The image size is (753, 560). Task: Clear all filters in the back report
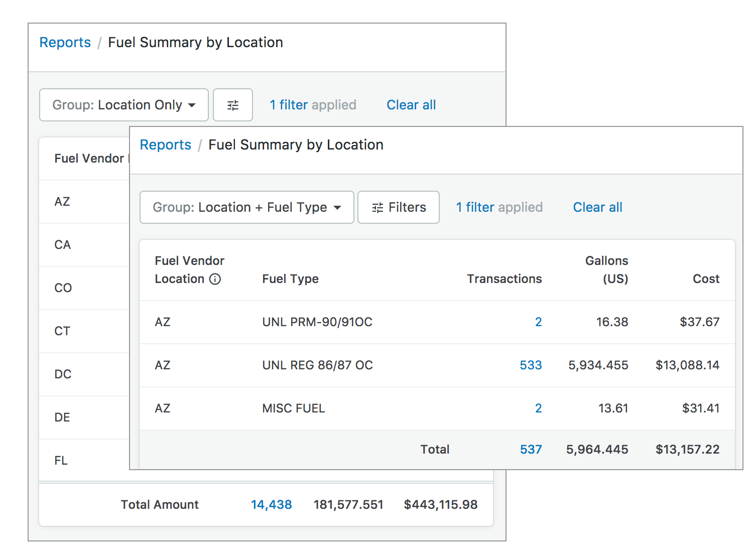click(x=411, y=105)
